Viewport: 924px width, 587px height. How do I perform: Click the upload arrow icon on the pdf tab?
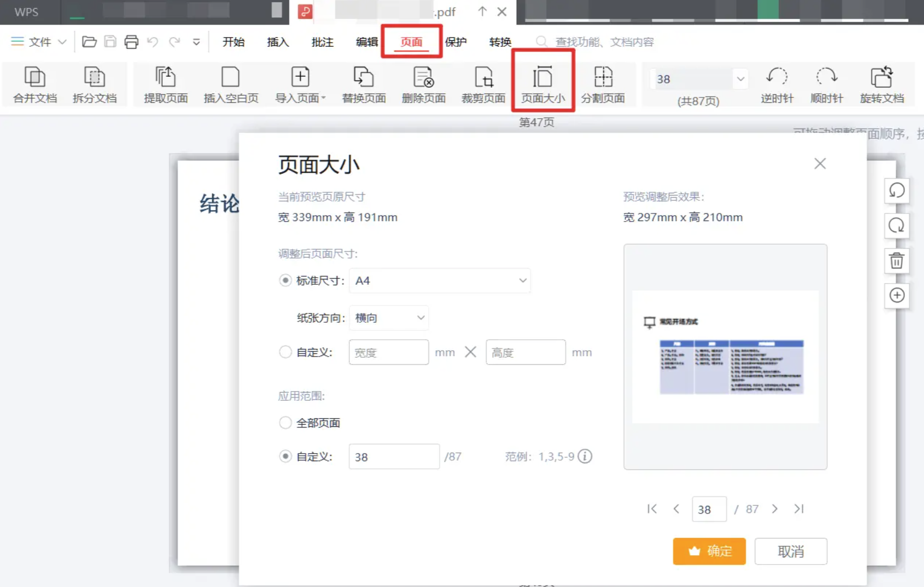pos(482,11)
